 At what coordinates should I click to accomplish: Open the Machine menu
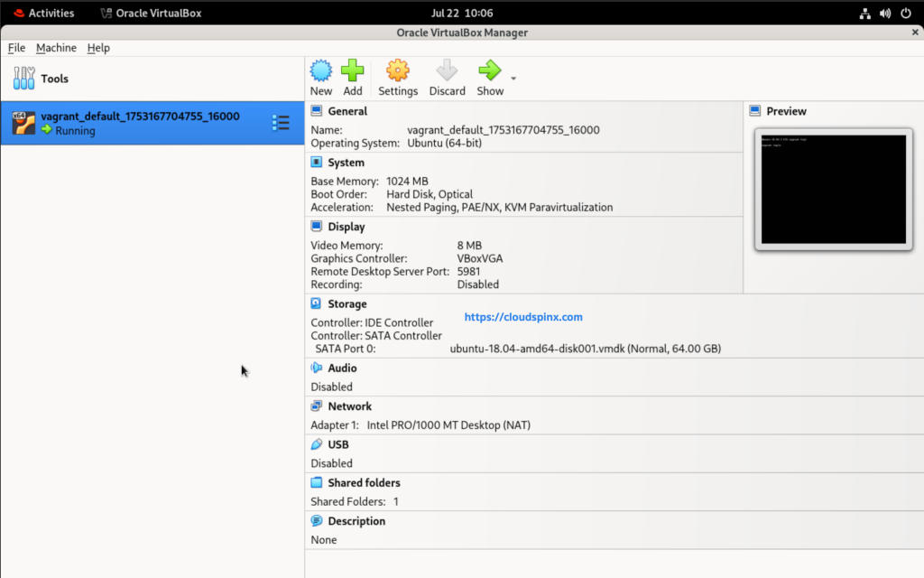point(56,48)
